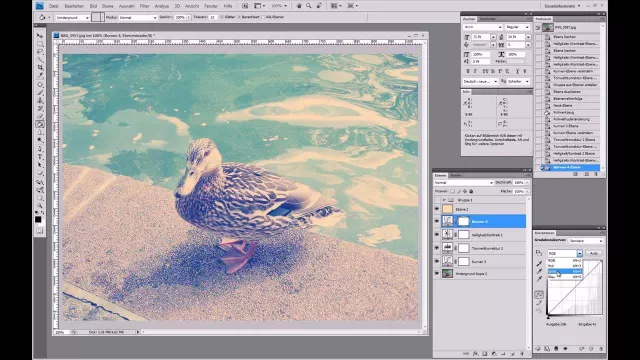Screen dimensions: 640x360
Task: Open the curves channel dropdown arrow
Action: (x=579, y=253)
